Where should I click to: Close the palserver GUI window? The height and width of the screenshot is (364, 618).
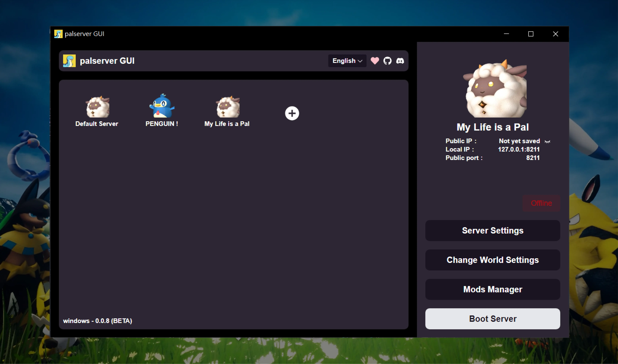(555, 34)
